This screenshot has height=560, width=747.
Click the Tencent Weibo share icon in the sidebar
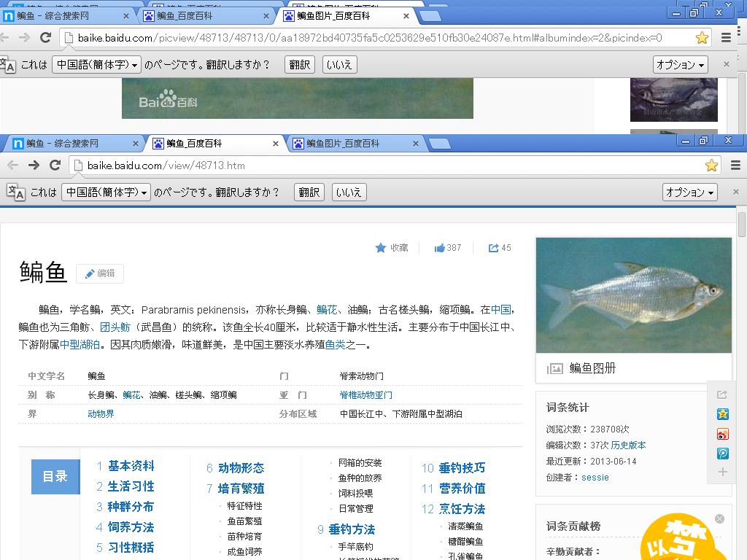coord(722,454)
